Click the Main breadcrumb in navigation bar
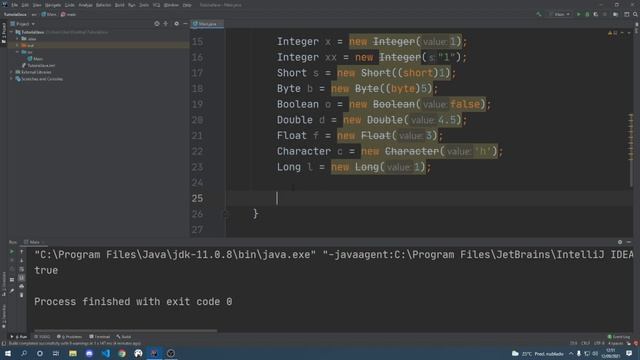Viewport: 640px width, 360px height. click(49, 14)
